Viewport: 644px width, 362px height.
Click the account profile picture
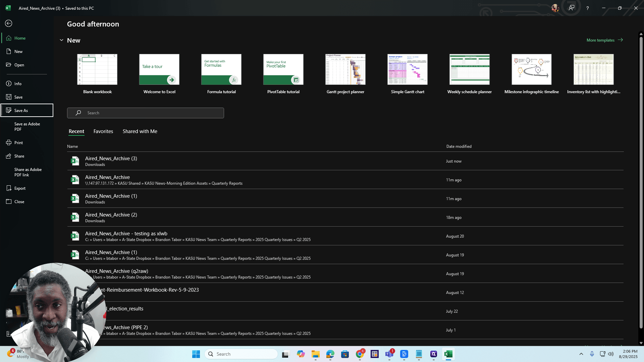555,8
